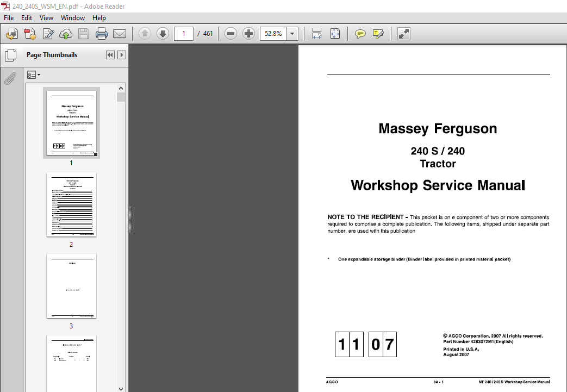Click the 'One expandable storage binder' line
Image resolution: width=567 pixels, height=392 pixels.
pyautogui.click(x=424, y=259)
